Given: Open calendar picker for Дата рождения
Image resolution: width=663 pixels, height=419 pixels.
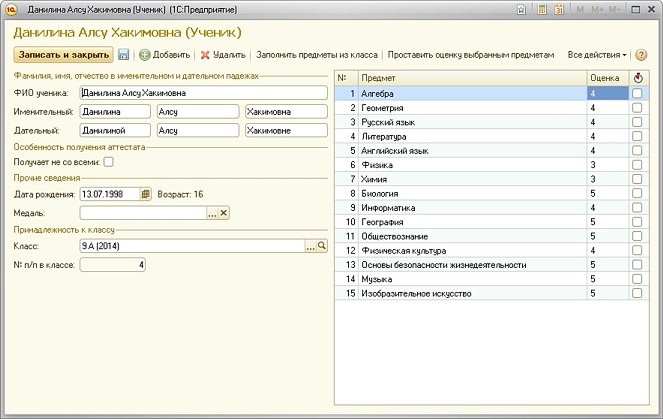Looking at the screenshot, I should tap(145, 194).
